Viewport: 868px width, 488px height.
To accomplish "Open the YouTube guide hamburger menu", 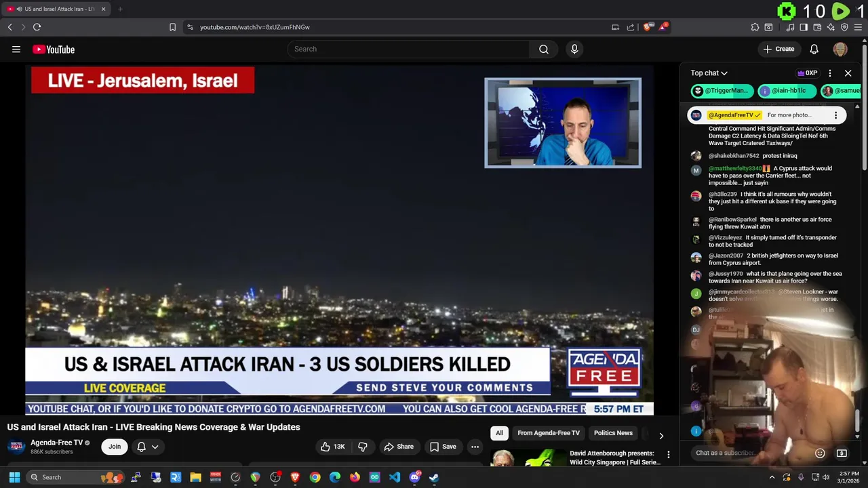I will 16,49.
